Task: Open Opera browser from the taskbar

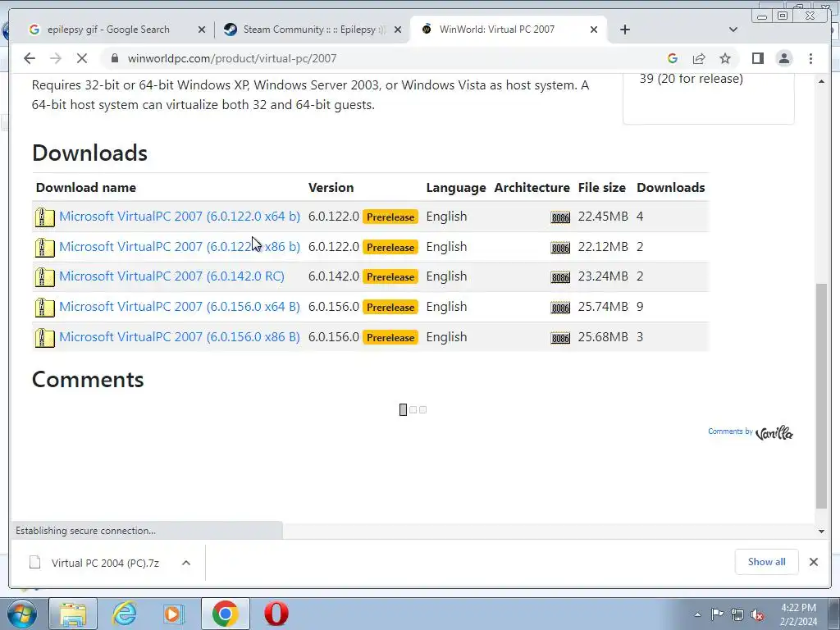Action: [276, 614]
